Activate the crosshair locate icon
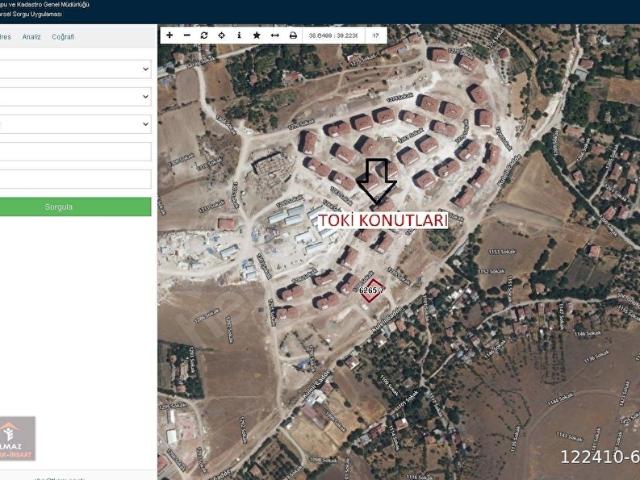This screenshot has width=640, height=480. pos(221,36)
